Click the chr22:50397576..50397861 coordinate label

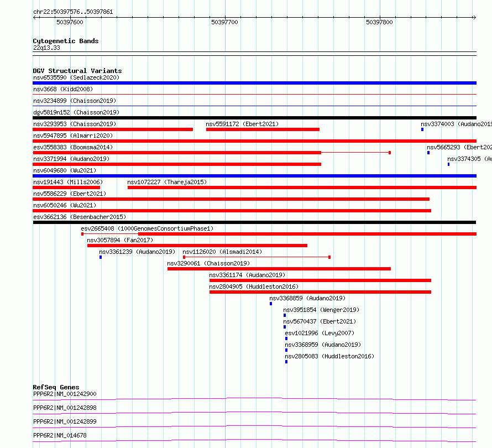(73, 12)
